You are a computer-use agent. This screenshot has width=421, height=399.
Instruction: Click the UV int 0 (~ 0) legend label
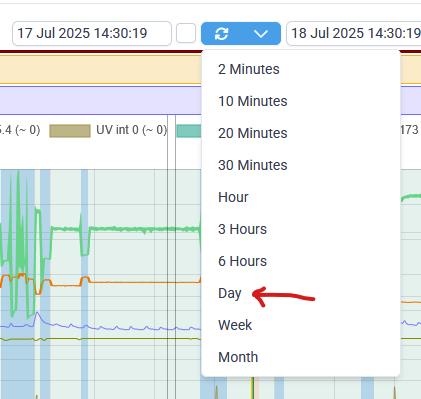pos(131,130)
